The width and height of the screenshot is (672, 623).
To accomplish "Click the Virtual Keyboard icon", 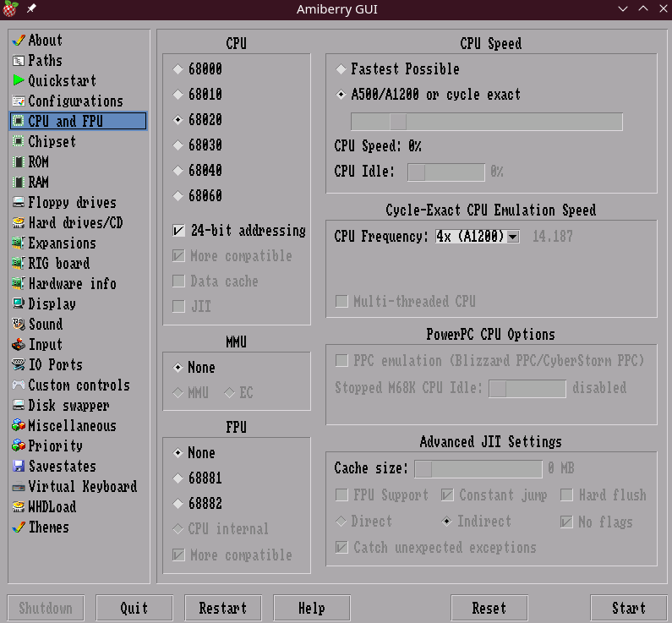I will coord(19,487).
